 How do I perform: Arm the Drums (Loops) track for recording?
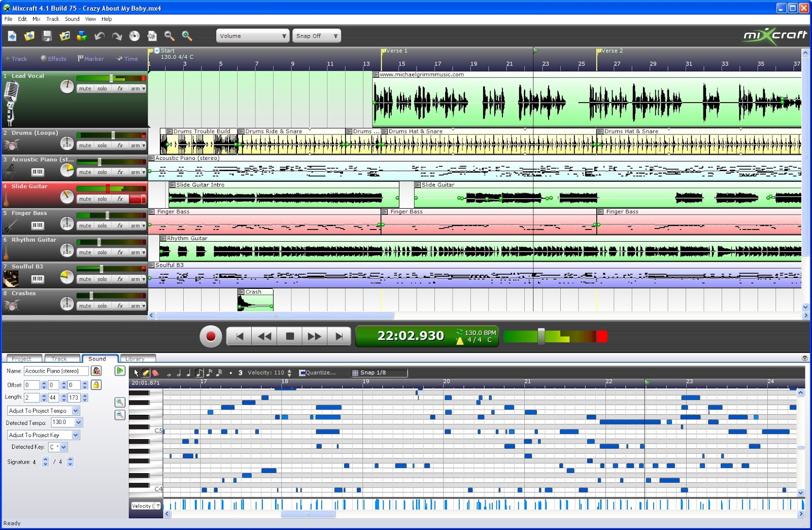(x=134, y=145)
